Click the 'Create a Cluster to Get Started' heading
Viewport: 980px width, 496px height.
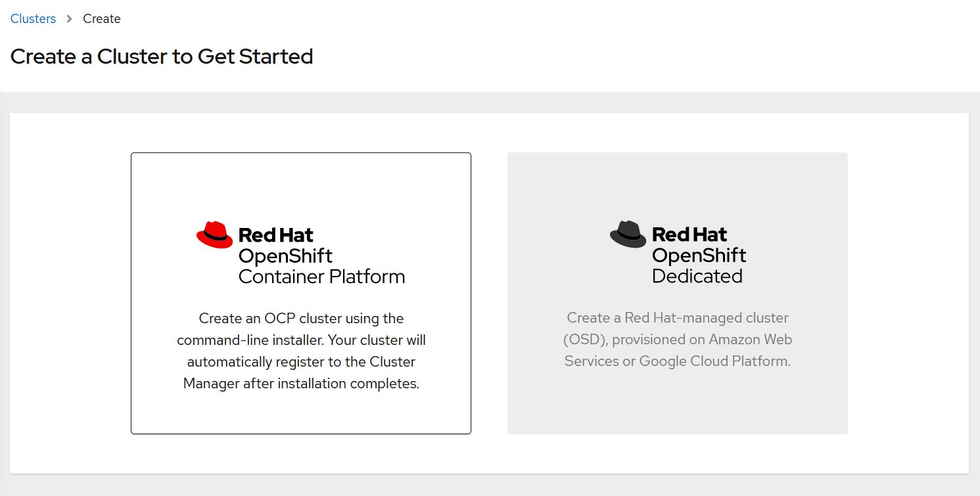coord(162,56)
